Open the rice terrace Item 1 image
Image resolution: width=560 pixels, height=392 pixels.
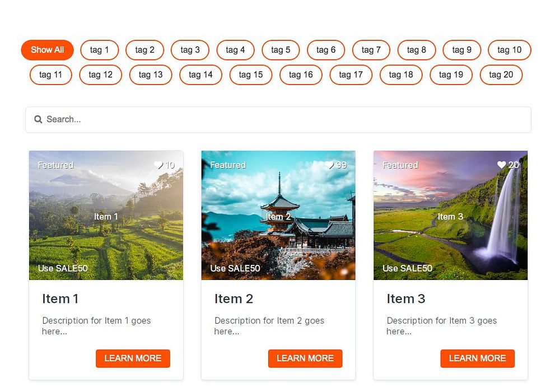106,215
